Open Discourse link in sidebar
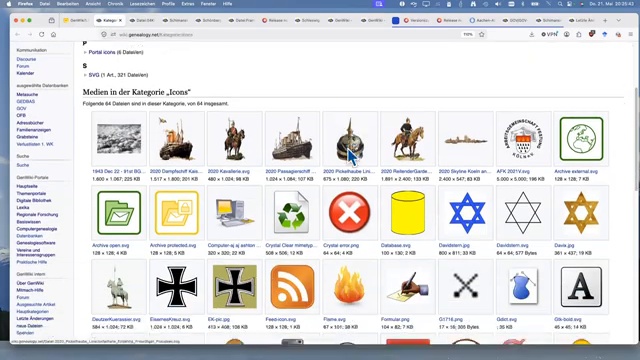Viewport: 640px width, 360px height. click(x=26, y=59)
